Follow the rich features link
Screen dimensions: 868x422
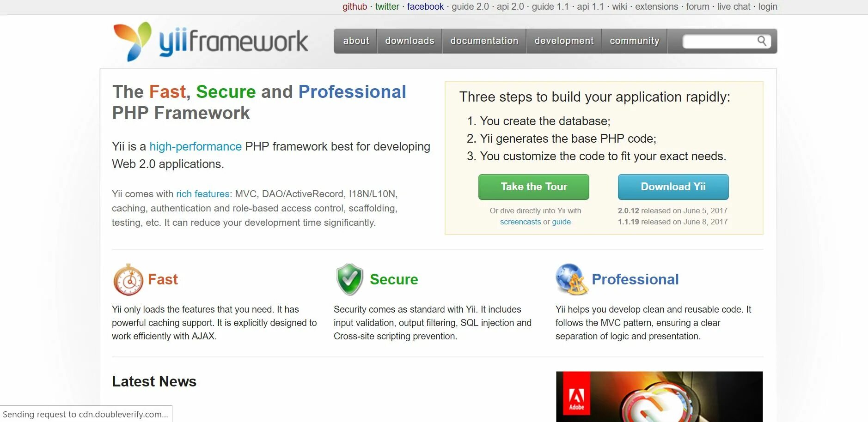pyautogui.click(x=203, y=194)
